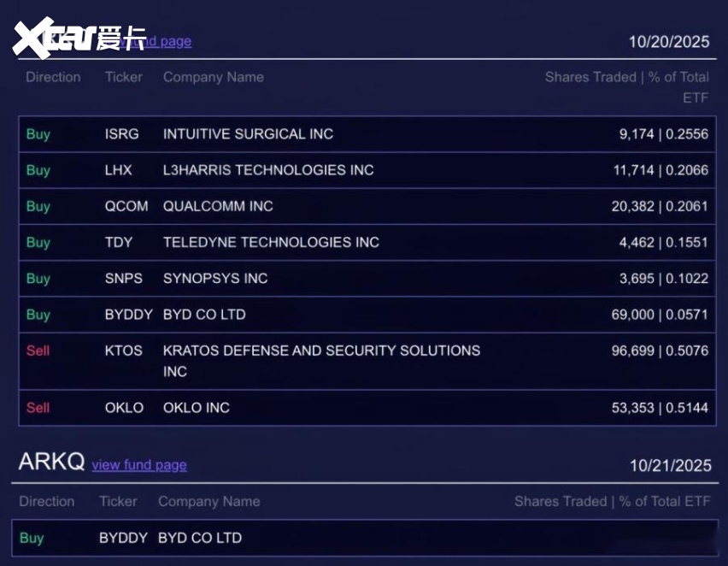Click L3HARRIS TECHNOLOGIES INC company name
728x566 pixels.
(268, 170)
